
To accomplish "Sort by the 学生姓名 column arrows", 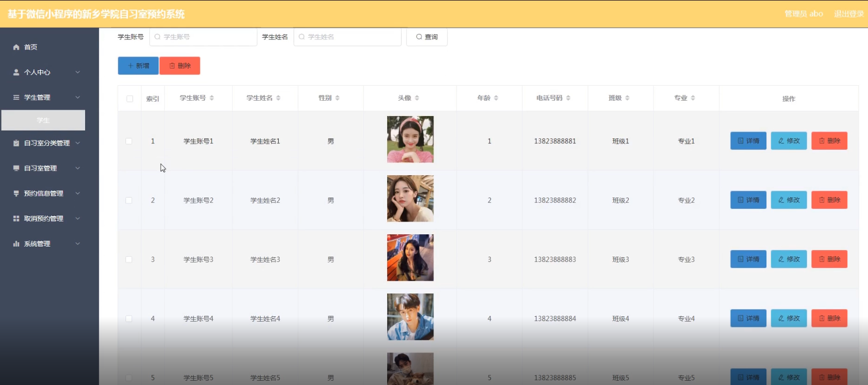I will point(278,98).
